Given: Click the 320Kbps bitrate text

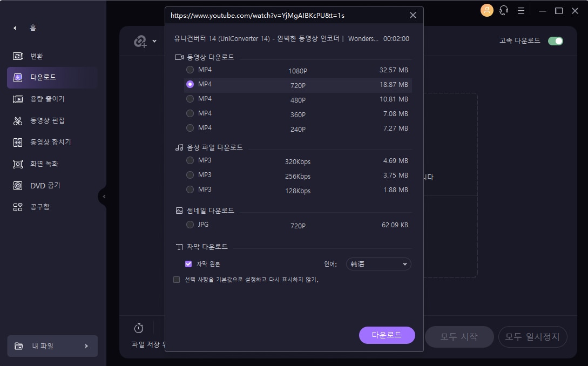Looking at the screenshot, I should (x=298, y=162).
